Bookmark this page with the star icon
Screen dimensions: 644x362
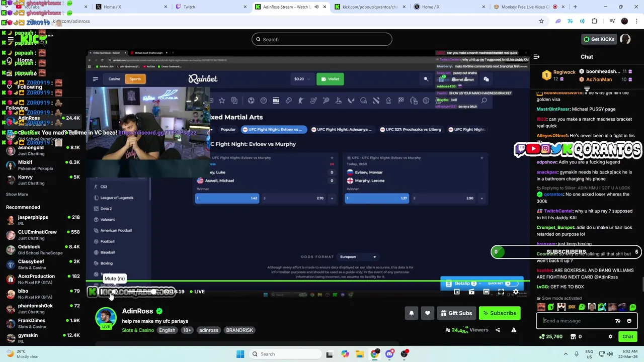pyautogui.click(x=541, y=21)
